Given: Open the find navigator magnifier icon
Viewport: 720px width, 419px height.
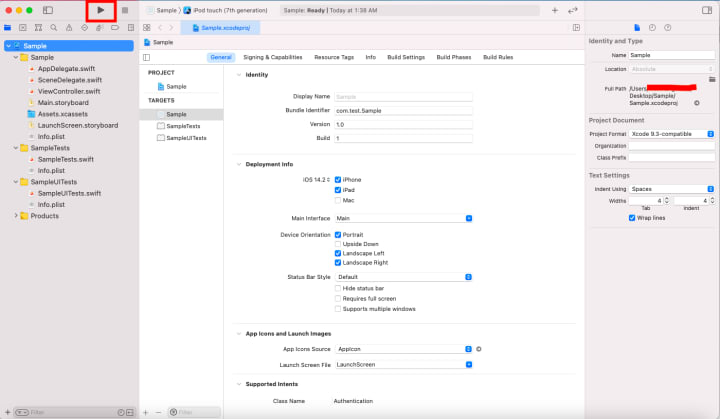Looking at the screenshot, I should point(54,28).
